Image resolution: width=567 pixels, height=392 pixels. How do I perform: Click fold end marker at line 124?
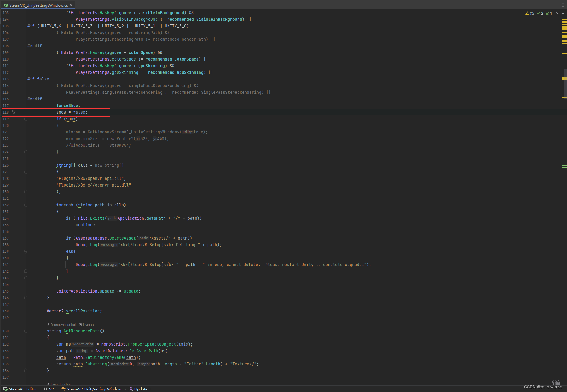[x=26, y=152]
